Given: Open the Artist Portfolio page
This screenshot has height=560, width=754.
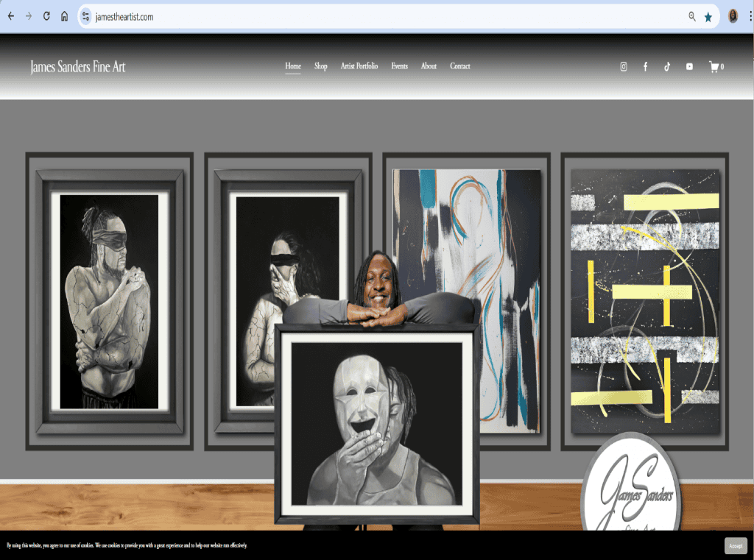Looking at the screenshot, I should [359, 66].
